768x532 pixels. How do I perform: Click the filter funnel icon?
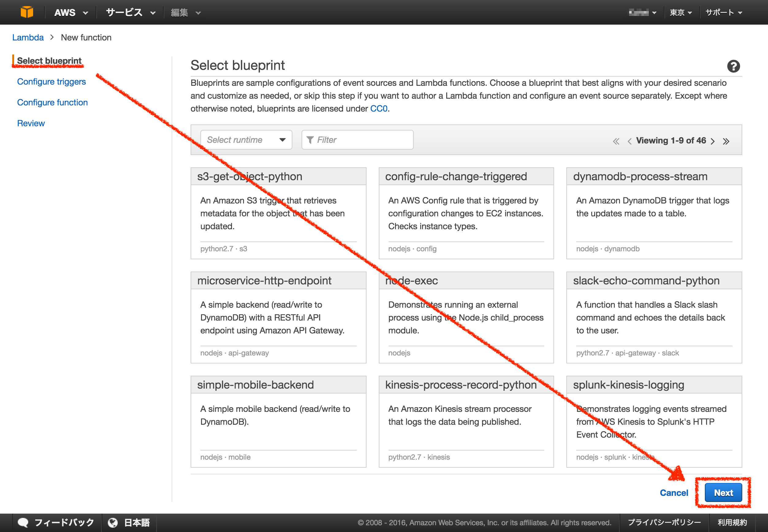click(x=310, y=140)
